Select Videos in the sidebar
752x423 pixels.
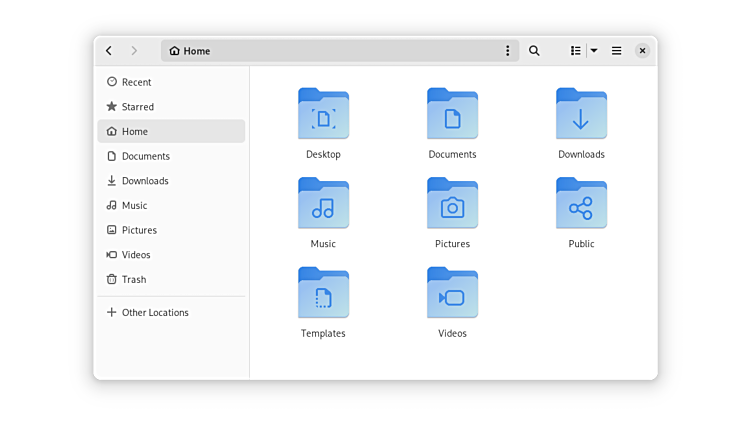click(136, 255)
